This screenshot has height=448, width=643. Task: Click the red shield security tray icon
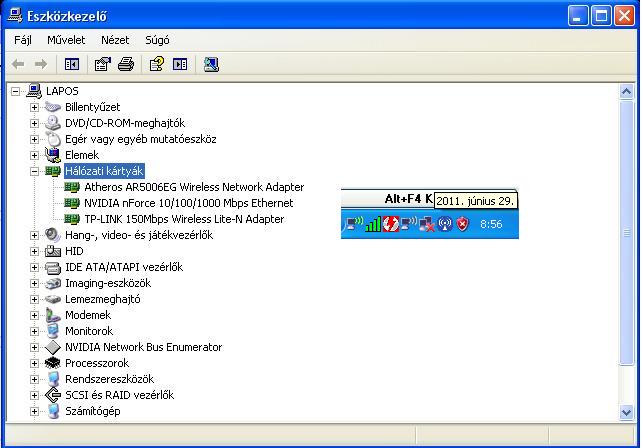coord(463,224)
